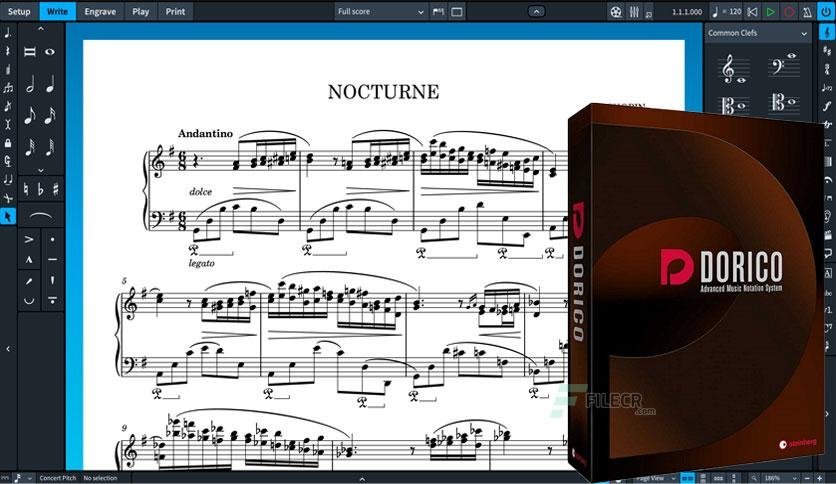Screen dimensions: 836x484
Task: Select the half note duration
Action: pos(30,85)
